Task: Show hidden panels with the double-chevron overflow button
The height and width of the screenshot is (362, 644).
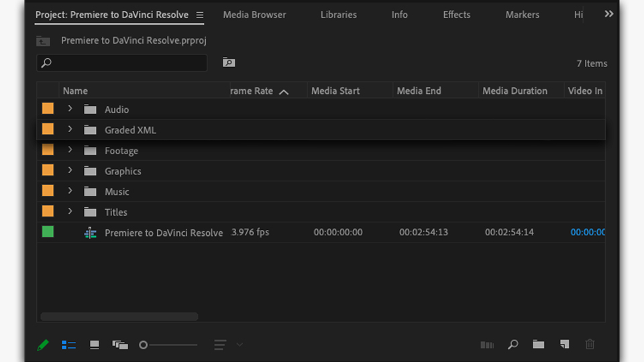Action: (x=608, y=14)
